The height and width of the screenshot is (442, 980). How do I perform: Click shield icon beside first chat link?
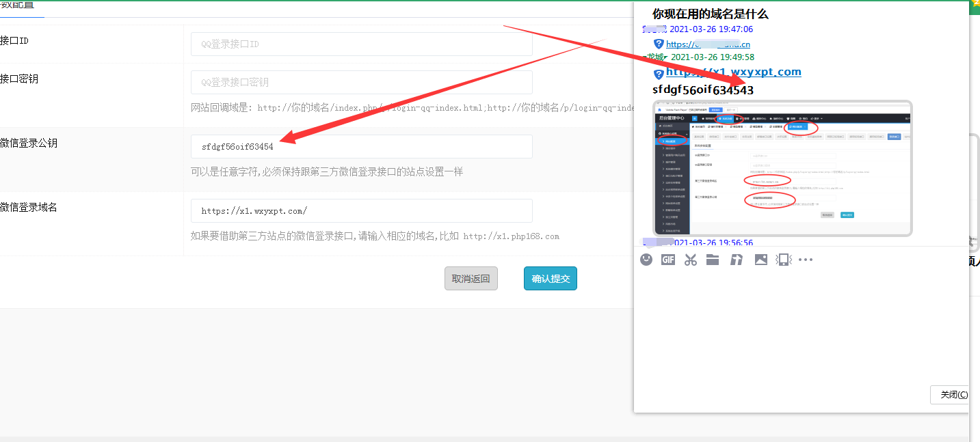coord(659,44)
